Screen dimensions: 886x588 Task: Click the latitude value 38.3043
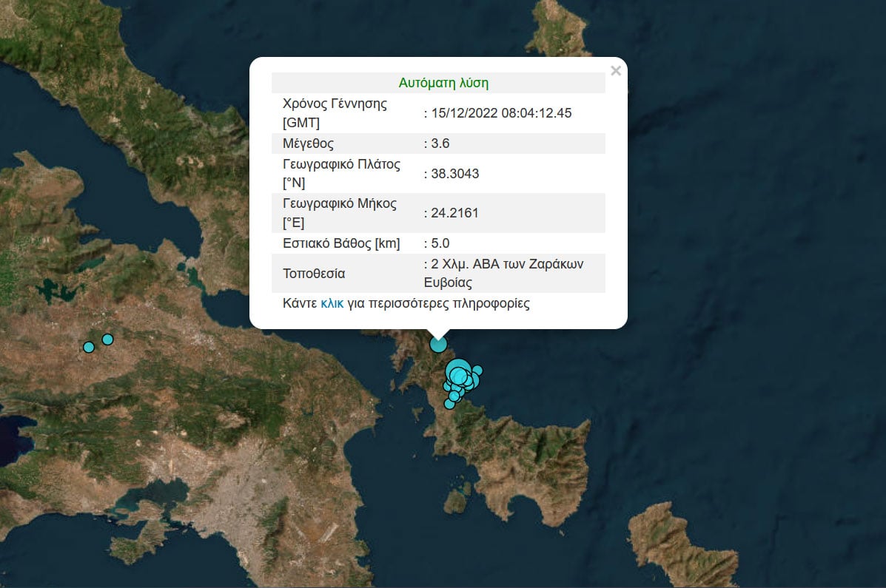(x=454, y=174)
